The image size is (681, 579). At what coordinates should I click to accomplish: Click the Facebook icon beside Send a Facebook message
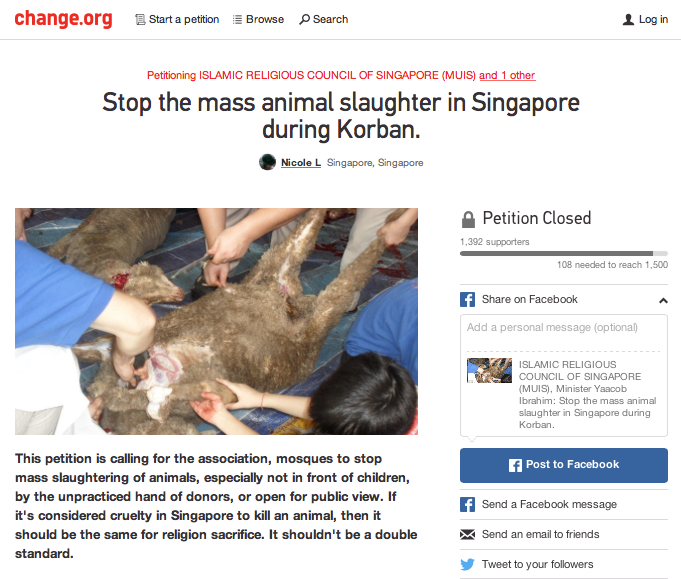tap(467, 504)
